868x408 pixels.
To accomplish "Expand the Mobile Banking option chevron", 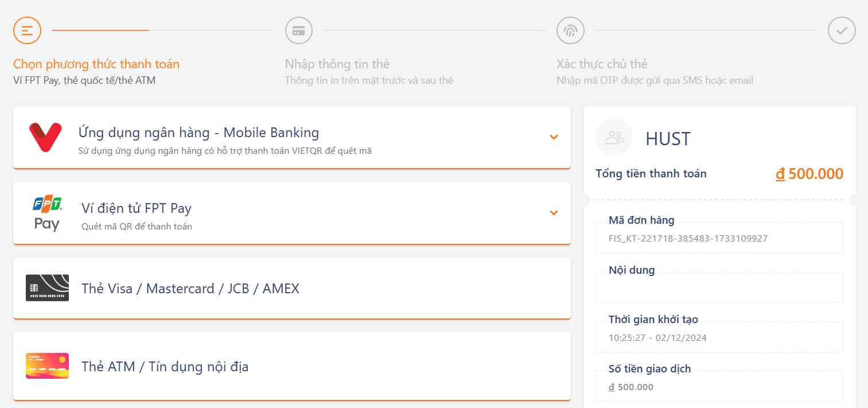I will pos(554,137).
